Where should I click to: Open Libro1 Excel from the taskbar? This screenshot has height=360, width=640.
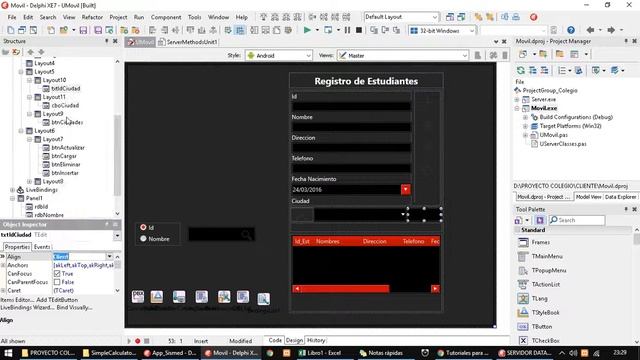tap(320, 353)
